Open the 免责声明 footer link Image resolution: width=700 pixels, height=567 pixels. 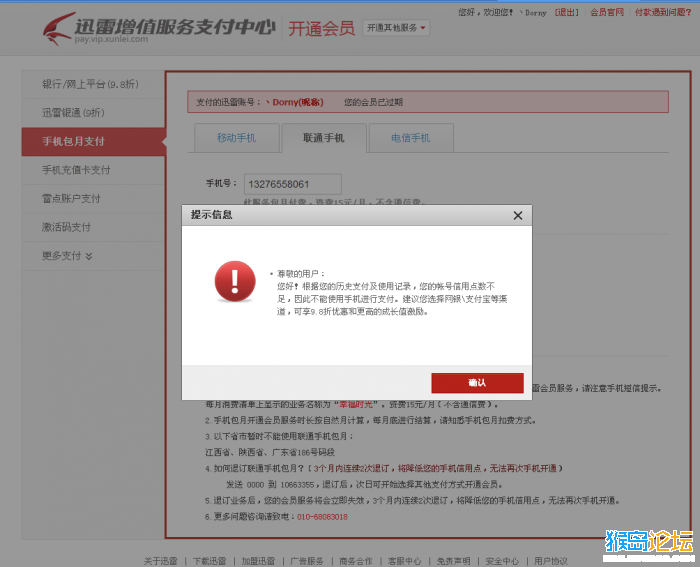(453, 561)
